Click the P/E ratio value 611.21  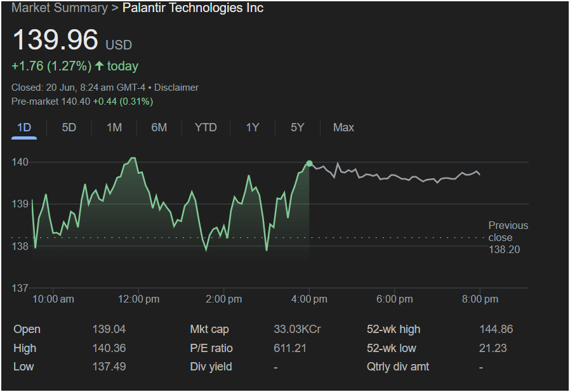point(290,348)
